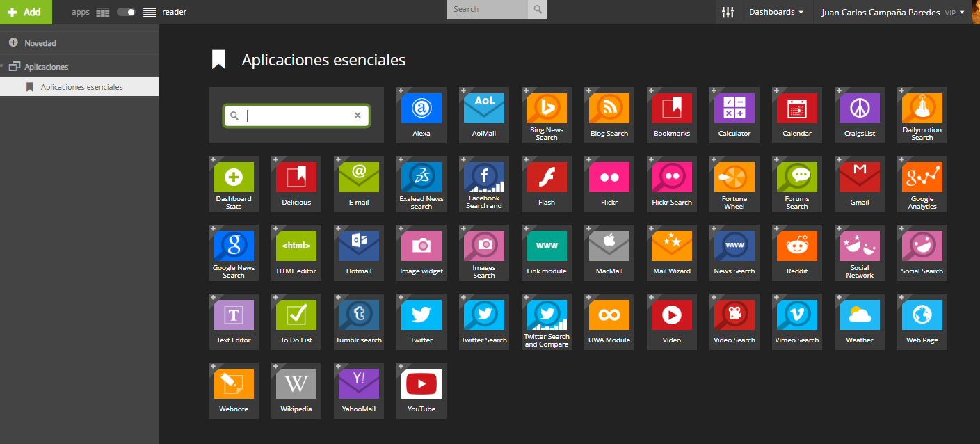Open the Flash app tile
Image resolution: width=980 pixels, height=444 pixels.
[547, 184]
